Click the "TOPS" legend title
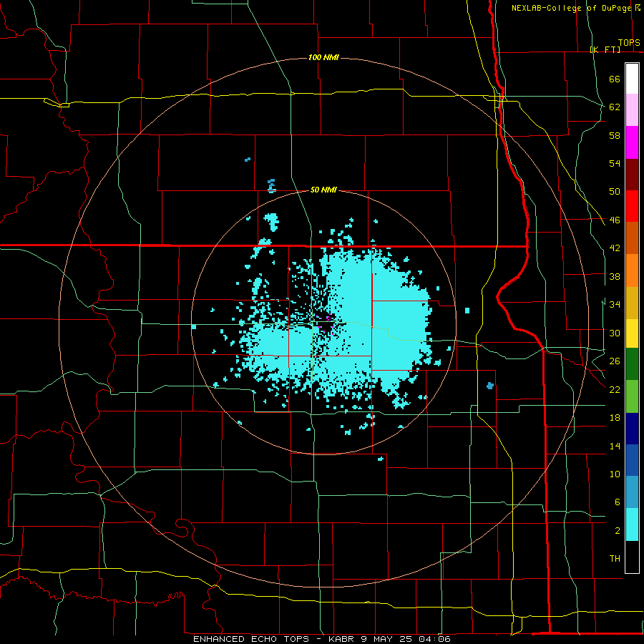Screen dimensions: 644x644 (629, 42)
